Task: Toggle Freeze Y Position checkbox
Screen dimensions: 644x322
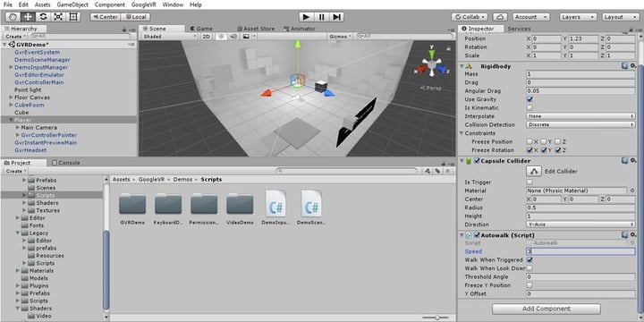Action: click(x=530, y=285)
